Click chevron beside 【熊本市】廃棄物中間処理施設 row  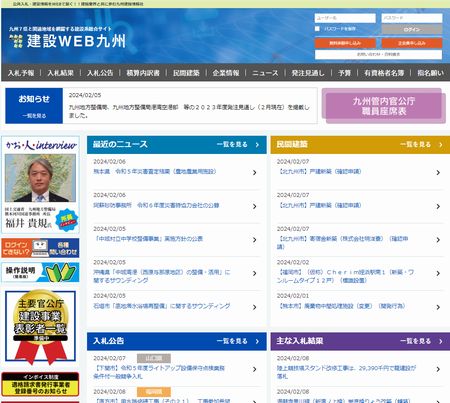438,307
